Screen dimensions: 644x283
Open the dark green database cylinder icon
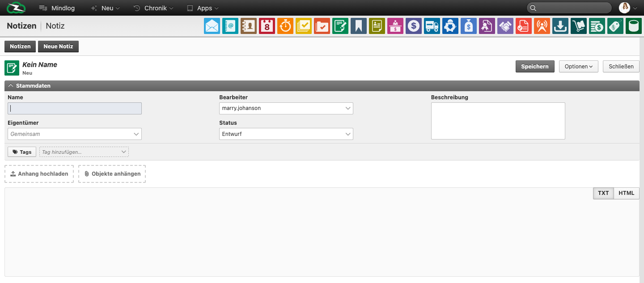click(x=634, y=26)
